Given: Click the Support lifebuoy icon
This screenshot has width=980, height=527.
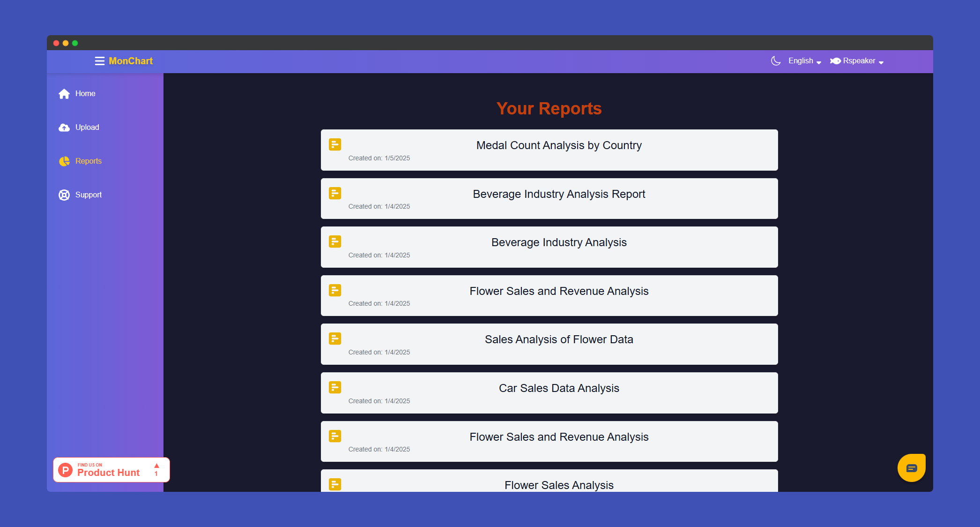Looking at the screenshot, I should [64, 195].
